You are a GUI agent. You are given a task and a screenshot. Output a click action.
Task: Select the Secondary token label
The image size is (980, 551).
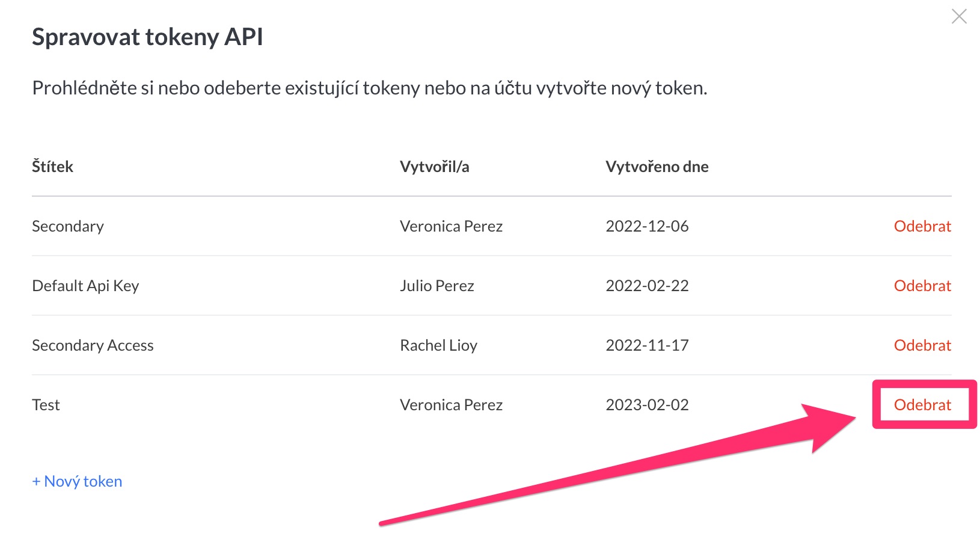[68, 226]
